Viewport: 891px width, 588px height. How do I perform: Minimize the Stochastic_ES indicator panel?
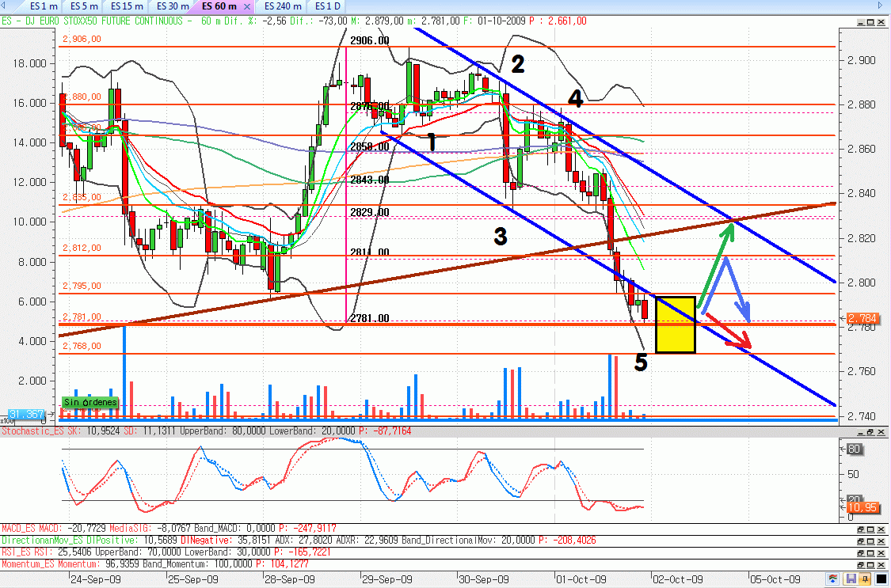pos(861,432)
